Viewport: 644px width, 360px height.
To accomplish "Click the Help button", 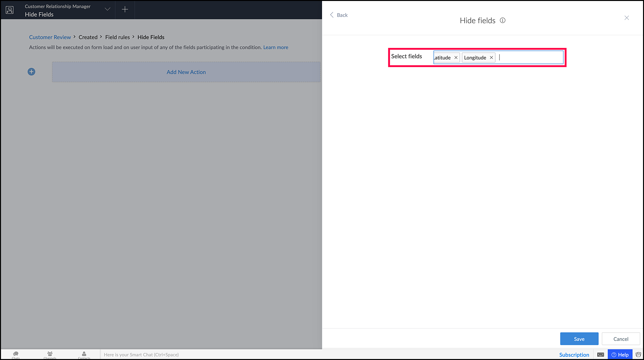I will pos(620,355).
